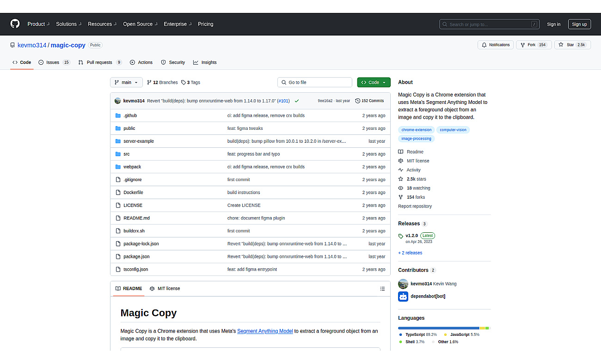Select the Insights tab

click(x=205, y=62)
